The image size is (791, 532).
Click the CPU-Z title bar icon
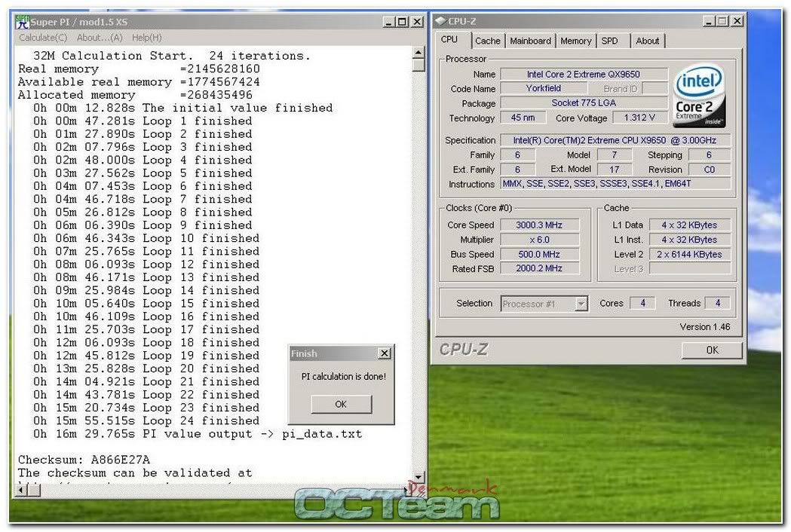(440, 20)
